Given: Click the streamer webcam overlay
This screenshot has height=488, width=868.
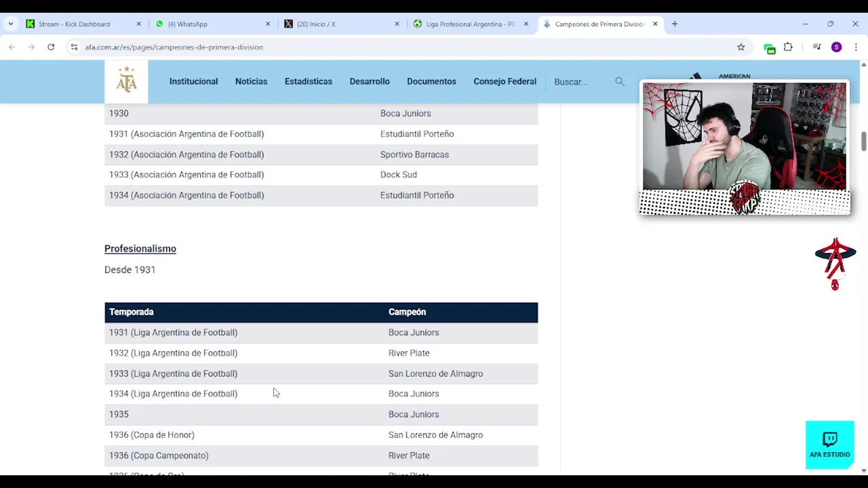Looking at the screenshot, I should tap(745, 148).
